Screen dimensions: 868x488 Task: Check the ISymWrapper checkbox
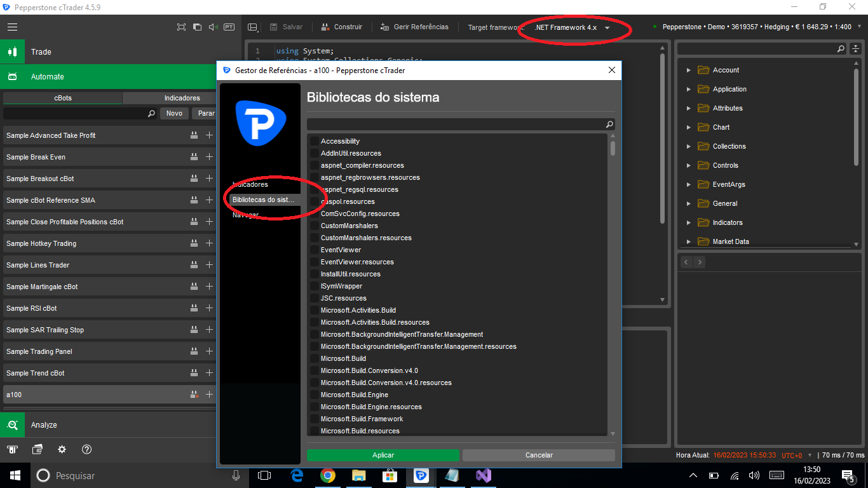click(x=315, y=286)
